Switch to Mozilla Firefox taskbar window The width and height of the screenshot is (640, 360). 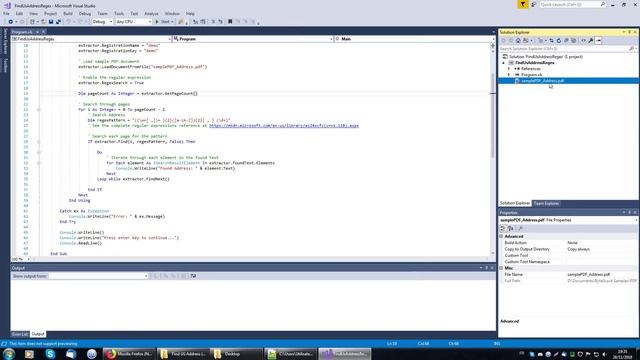[x=130, y=354]
